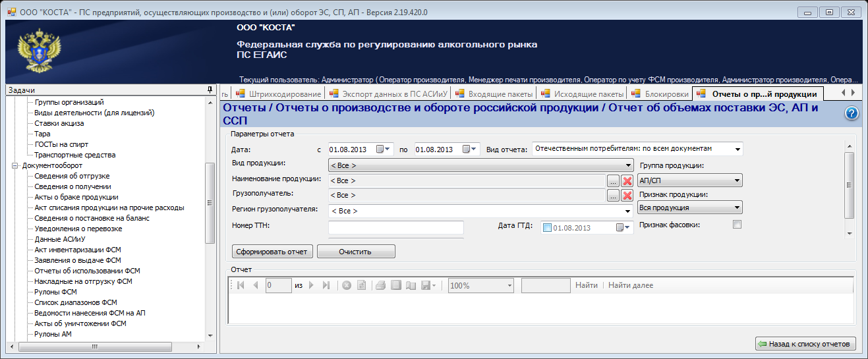Open Накладные на отгрузку ФСМ tree item
868x359 pixels.
(83, 281)
